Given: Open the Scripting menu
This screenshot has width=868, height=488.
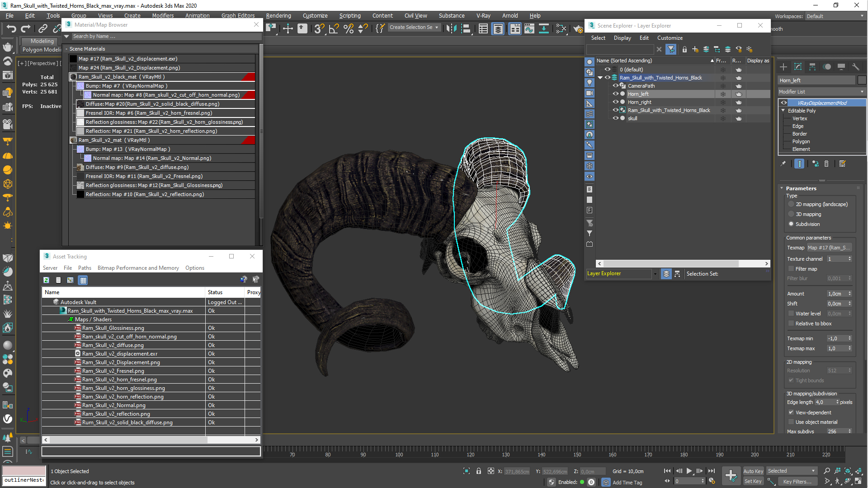Looking at the screenshot, I should click(350, 15).
